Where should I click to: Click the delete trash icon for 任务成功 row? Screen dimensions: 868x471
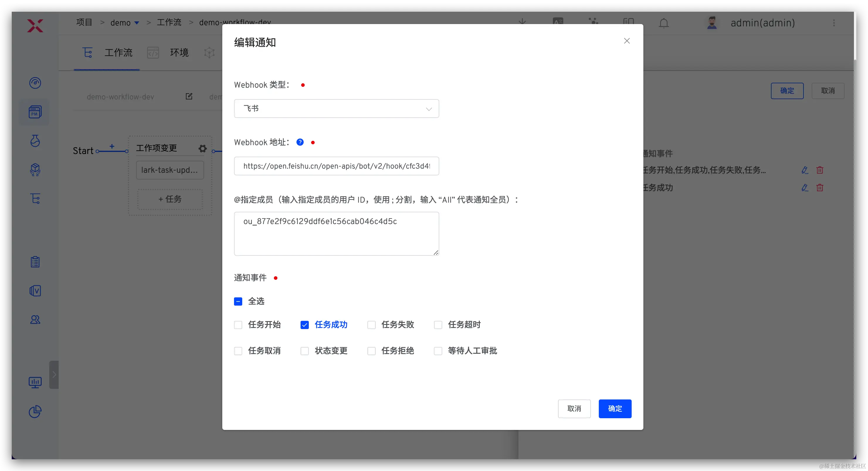click(820, 188)
